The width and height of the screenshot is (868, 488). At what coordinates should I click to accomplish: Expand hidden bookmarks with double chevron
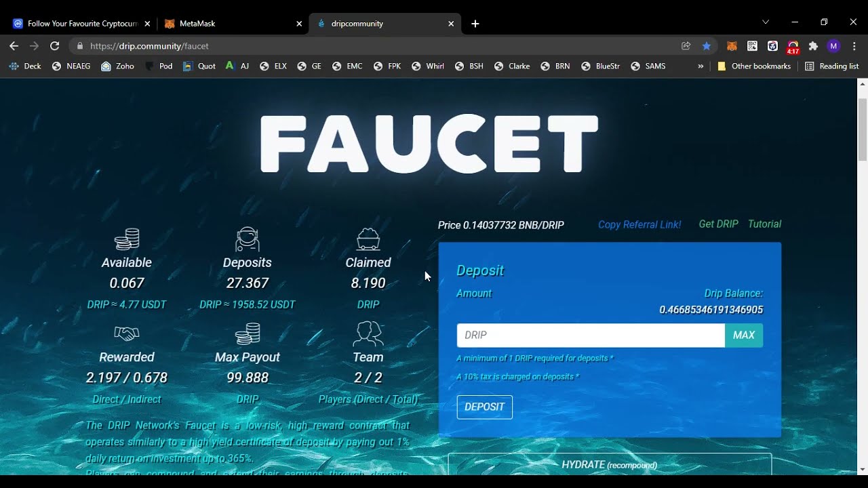701,66
